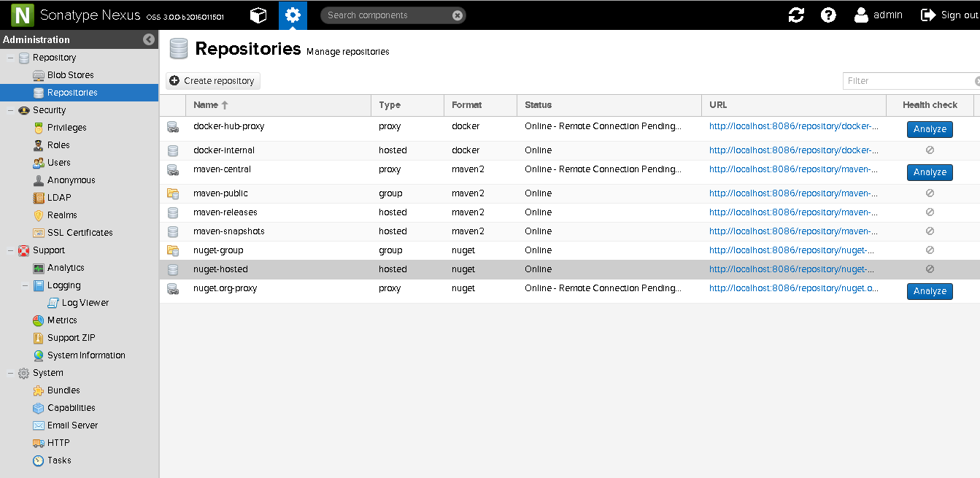Screen dimensions: 980x478
Task: Collapse the Administration panel with arrow icon
Action: (149, 39)
